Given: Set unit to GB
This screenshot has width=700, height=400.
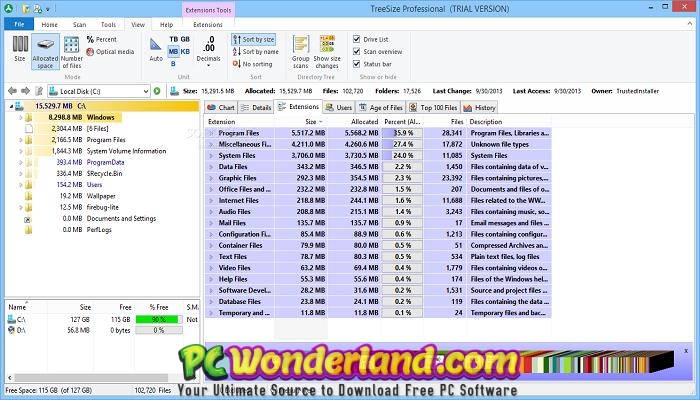Looking at the screenshot, I should click(185, 39).
